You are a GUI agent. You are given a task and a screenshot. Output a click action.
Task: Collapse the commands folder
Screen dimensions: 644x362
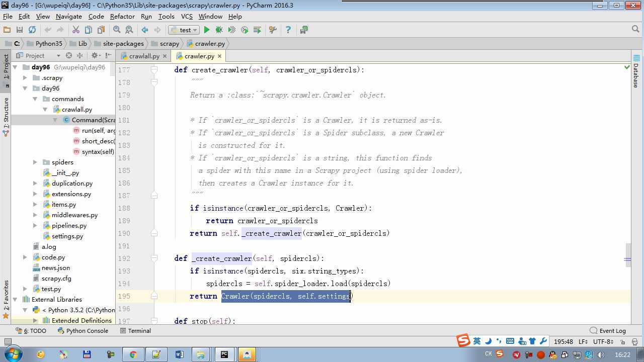point(35,99)
